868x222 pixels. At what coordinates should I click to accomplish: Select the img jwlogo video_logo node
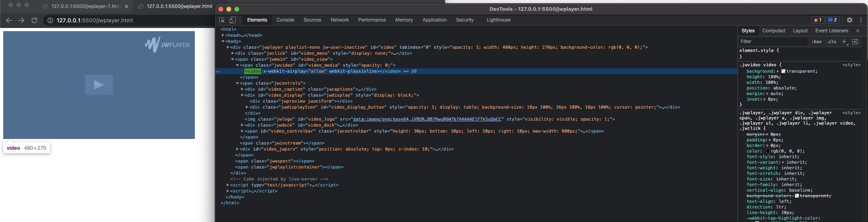430,119
